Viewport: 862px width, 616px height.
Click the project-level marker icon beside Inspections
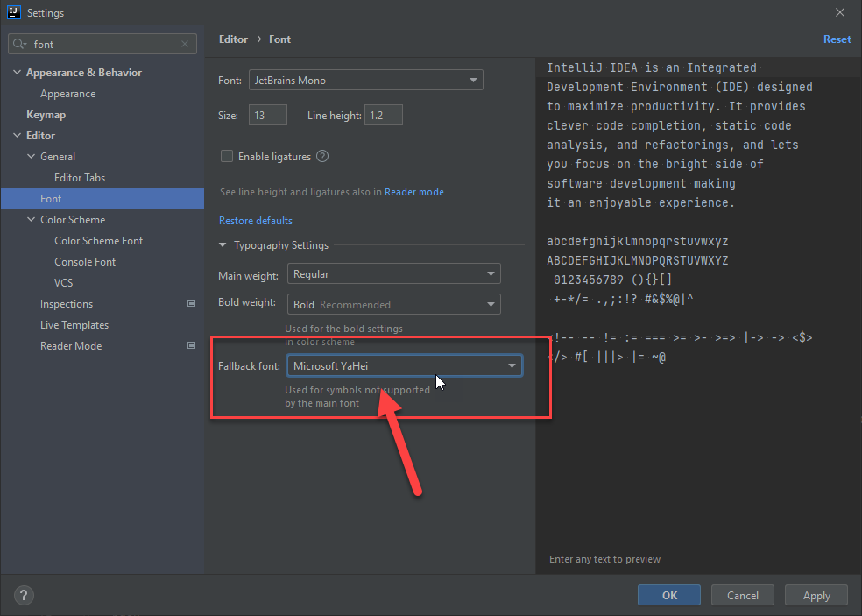click(x=191, y=303)
